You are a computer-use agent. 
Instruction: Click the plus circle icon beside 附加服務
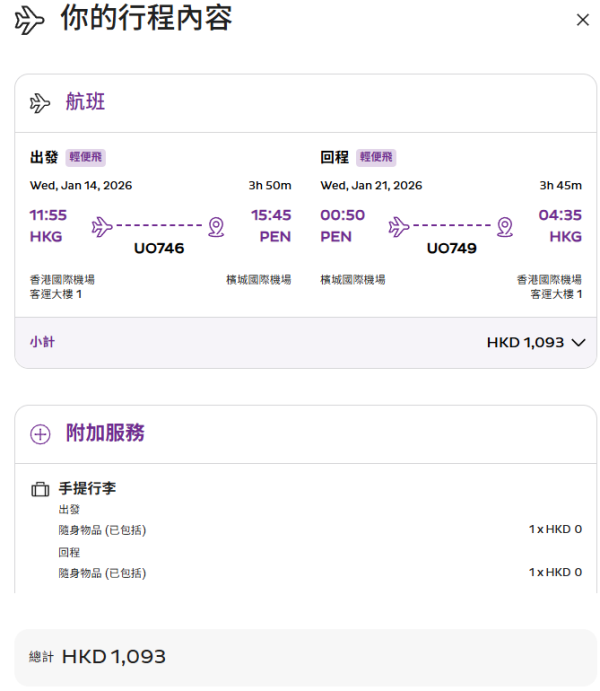(40, 434)
